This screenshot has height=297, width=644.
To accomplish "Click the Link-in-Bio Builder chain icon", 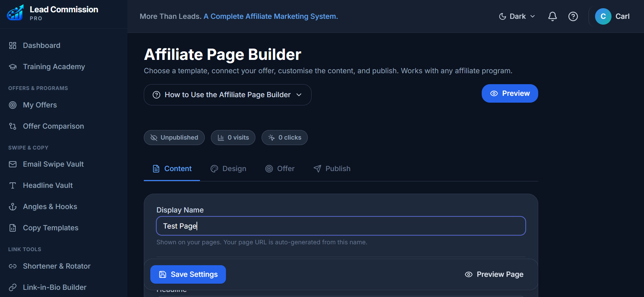I will point(13,287).
